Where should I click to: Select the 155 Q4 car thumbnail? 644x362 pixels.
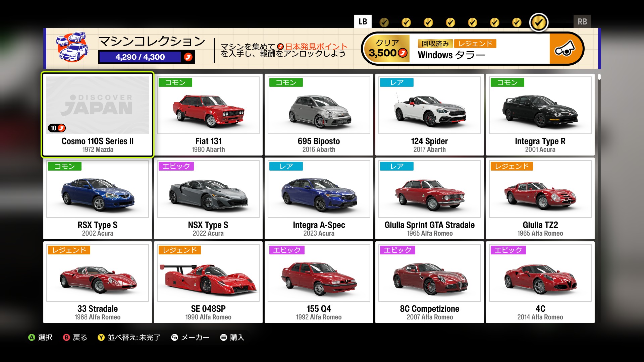click(x=319, y=273)
